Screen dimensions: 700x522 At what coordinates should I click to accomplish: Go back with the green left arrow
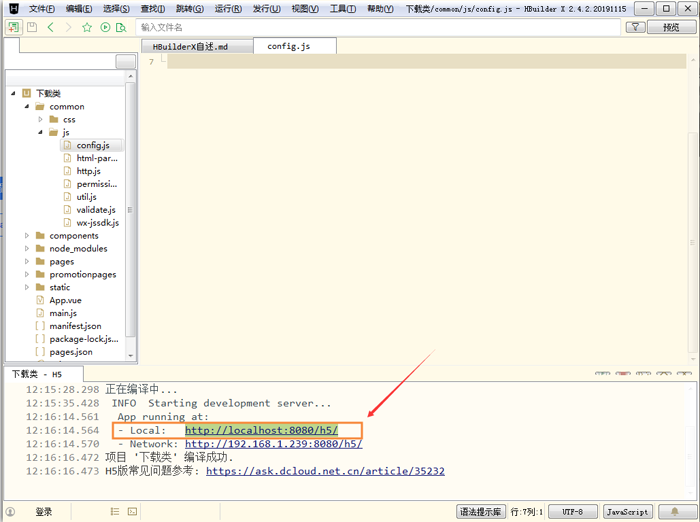click(x=50, y=27)
